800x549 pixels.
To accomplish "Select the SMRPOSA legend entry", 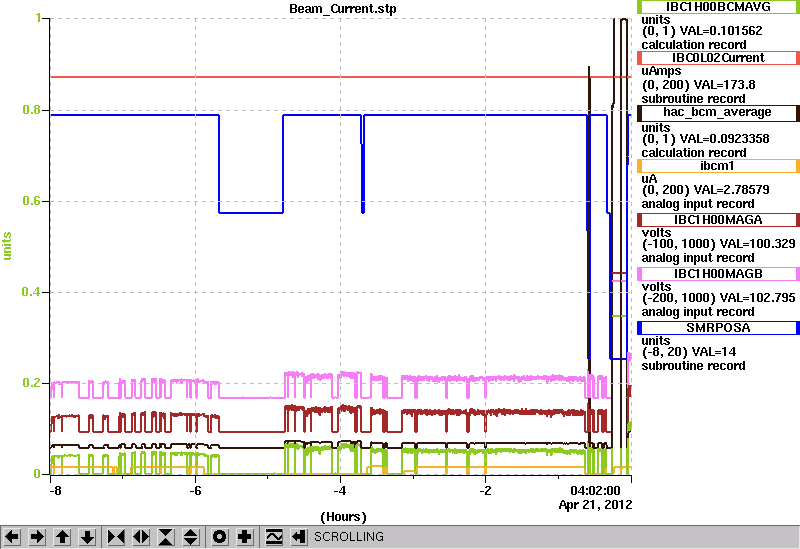I will (718, 328).
